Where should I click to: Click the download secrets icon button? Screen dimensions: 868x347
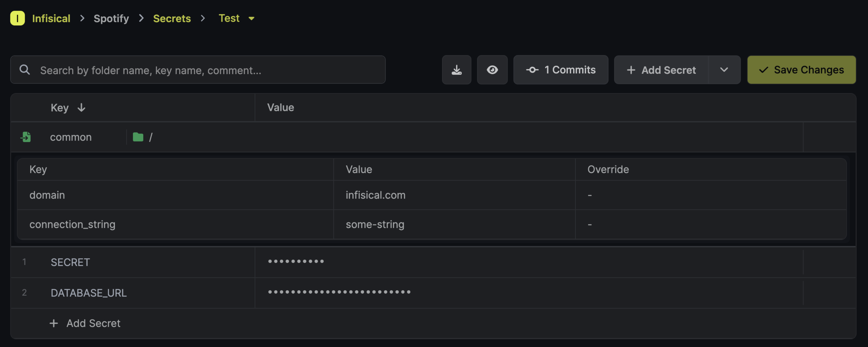pos(456,70)
